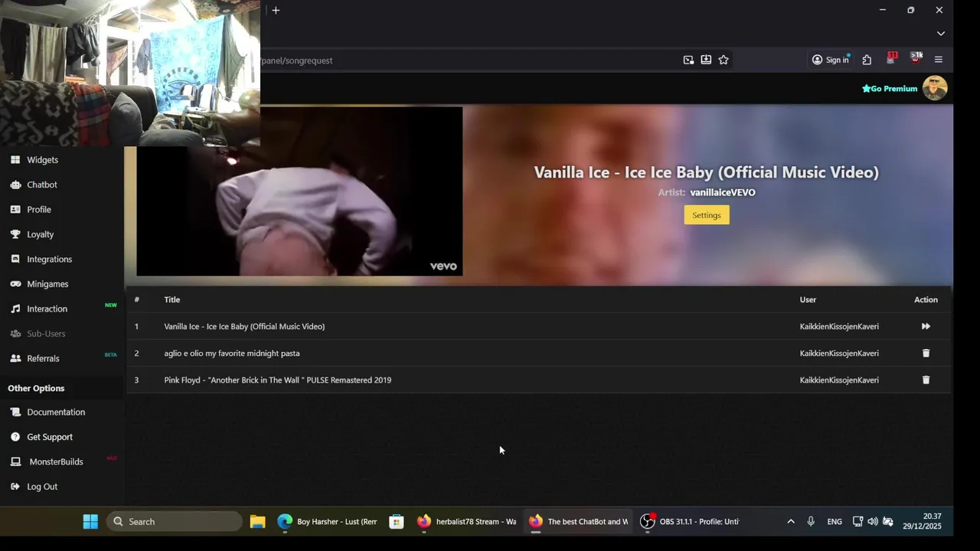Screen dimensions: 980x551
Task: Open song request Settings button
Action: 707,215
